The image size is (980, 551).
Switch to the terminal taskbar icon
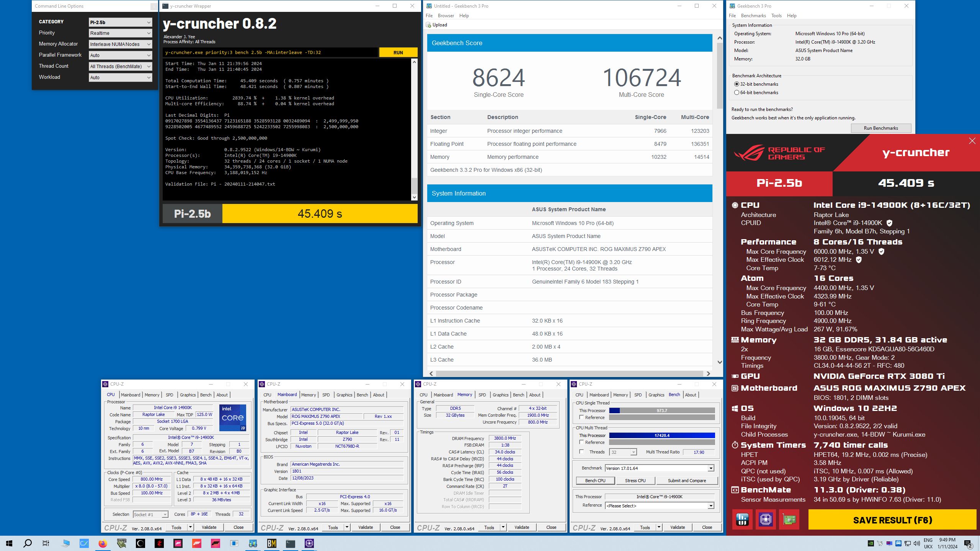pos(291,543)
